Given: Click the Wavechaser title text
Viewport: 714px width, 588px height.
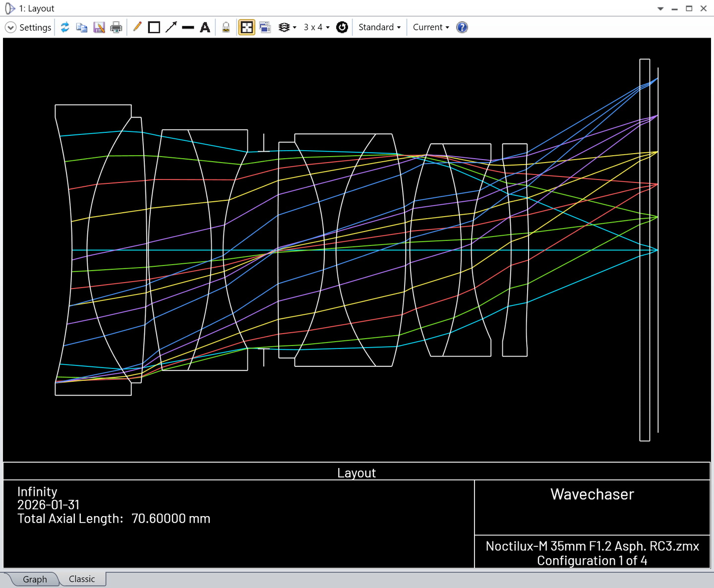Looking at the screenshot, I should tap(592, 494).
